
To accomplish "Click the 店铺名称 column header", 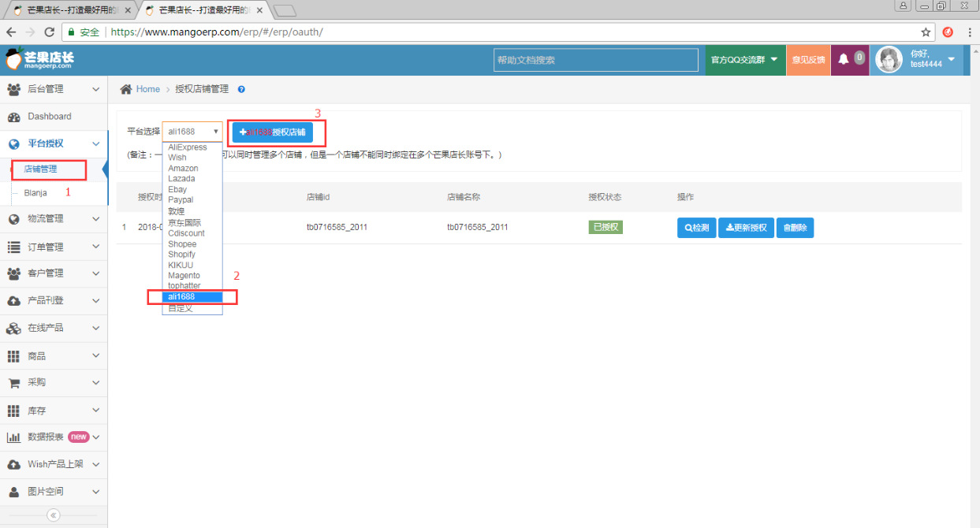I will [464, 197].
